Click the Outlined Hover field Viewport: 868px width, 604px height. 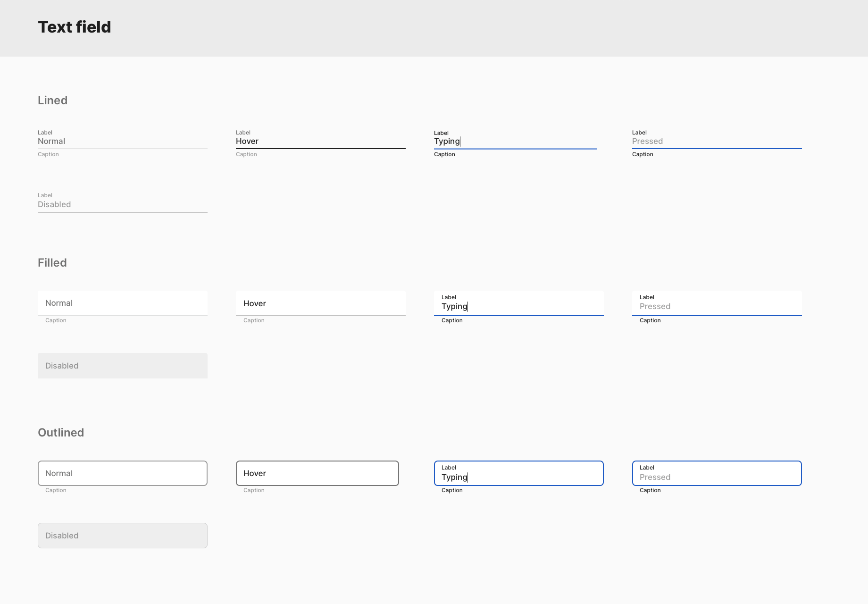tap(317, 473)
